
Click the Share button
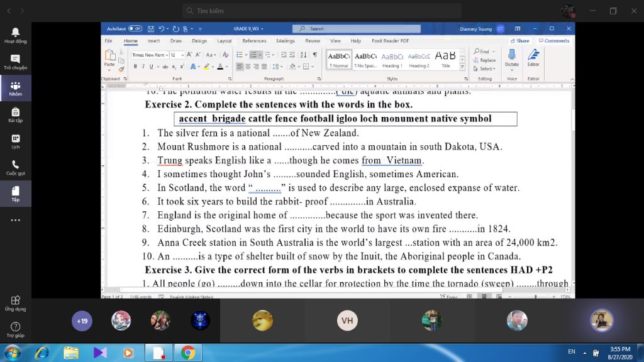pos(519,41)
